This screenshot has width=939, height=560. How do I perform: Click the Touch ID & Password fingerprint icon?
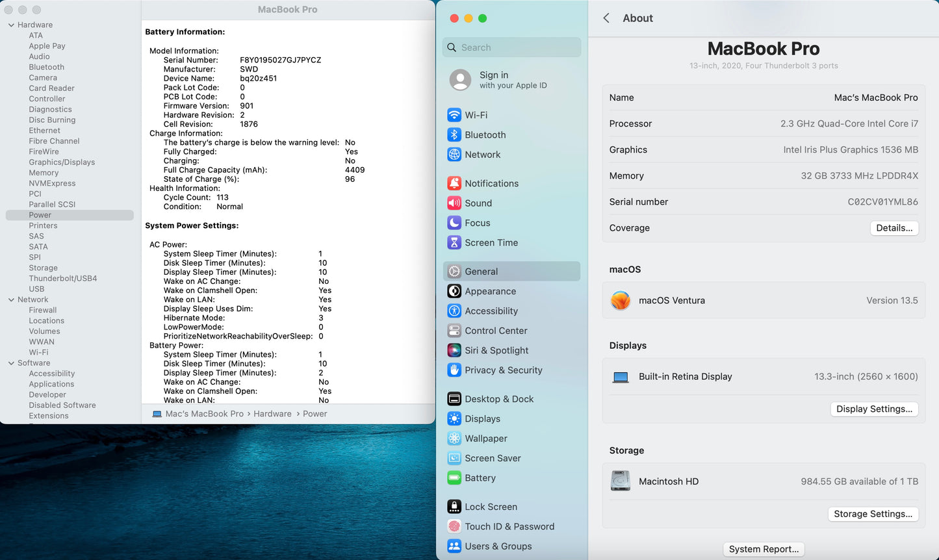tap(454, 527)
